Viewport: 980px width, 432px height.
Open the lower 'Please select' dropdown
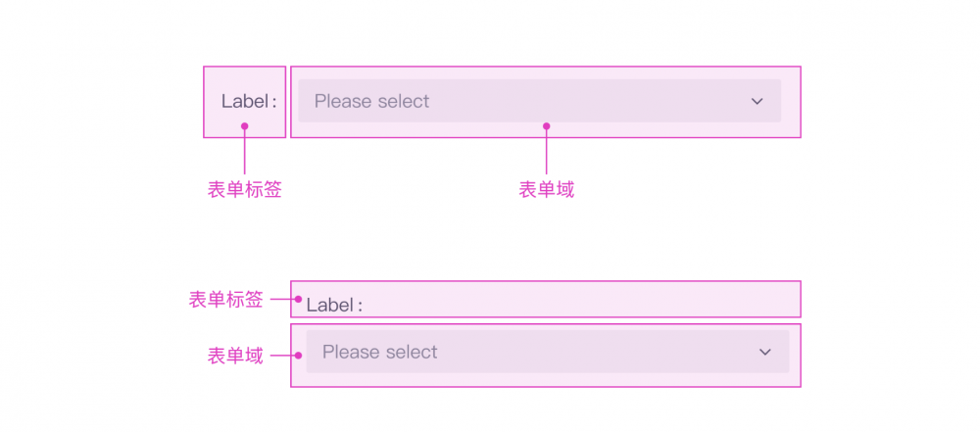pos(547,352)
